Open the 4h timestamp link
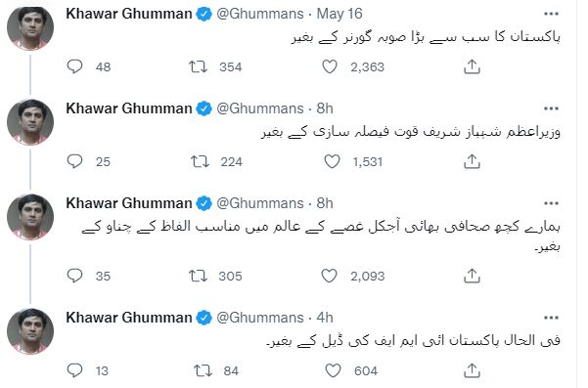The width and height of the screenshot is (588, 388). pyautogui.click(x=325, y=318)
